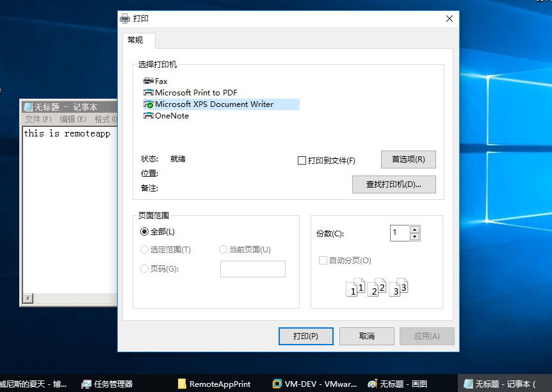Click the copies number input field
The image size is (552, 392).
tap(400, 233)
